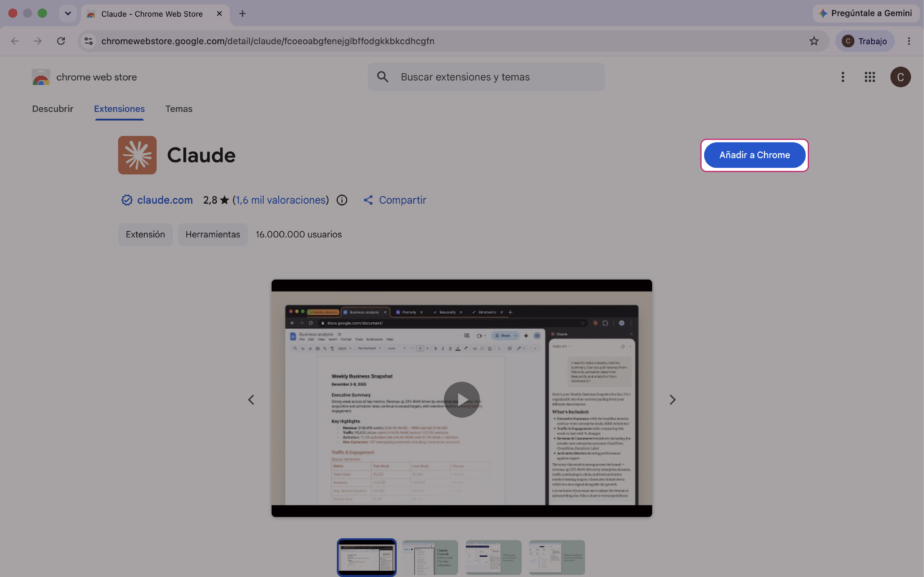This screenshot has height=577, width=924.
Task: Reload the current page
Action: click(61, 41)
